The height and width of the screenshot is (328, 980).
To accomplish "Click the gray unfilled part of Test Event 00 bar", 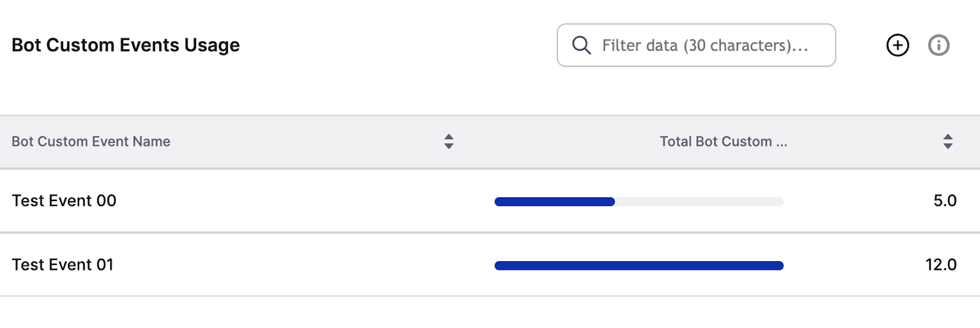I will 699,202.
